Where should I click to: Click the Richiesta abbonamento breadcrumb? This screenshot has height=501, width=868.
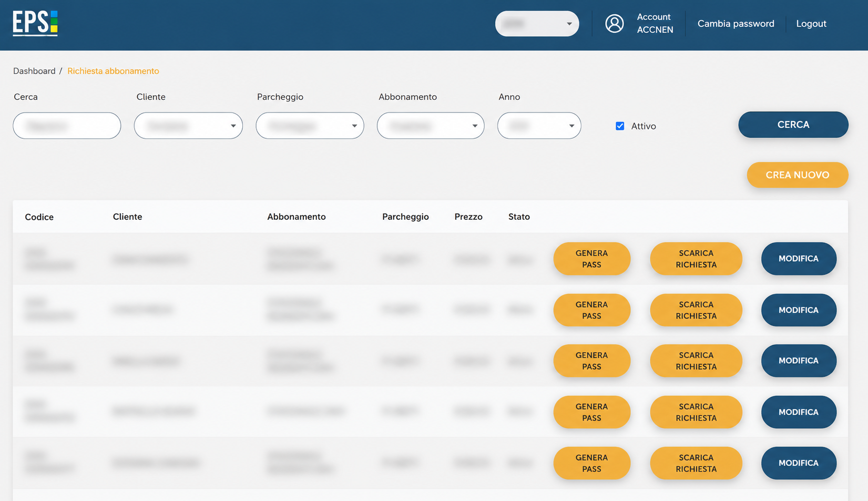113,71
